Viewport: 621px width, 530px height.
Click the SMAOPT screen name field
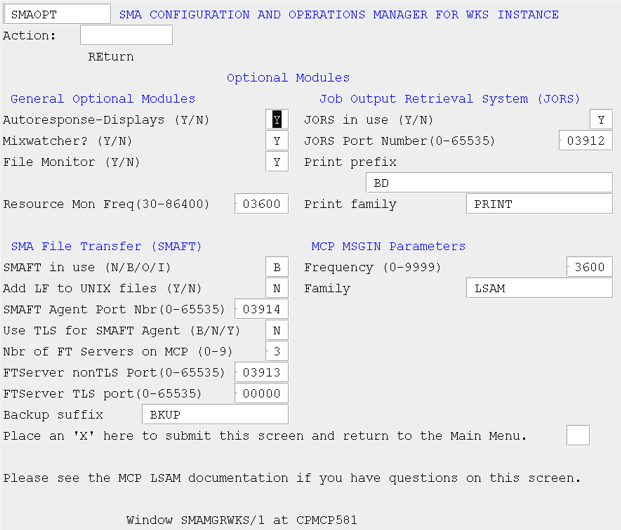coord(57,14)
